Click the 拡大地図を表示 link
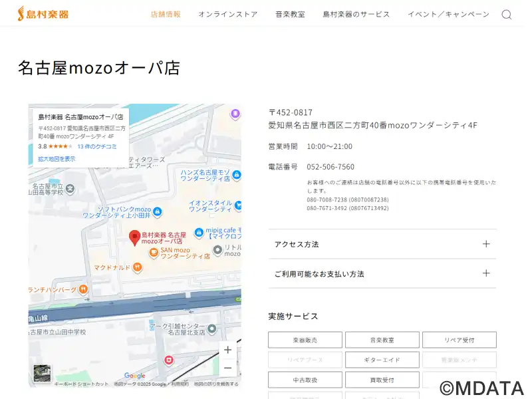 (x=57, y=159)
